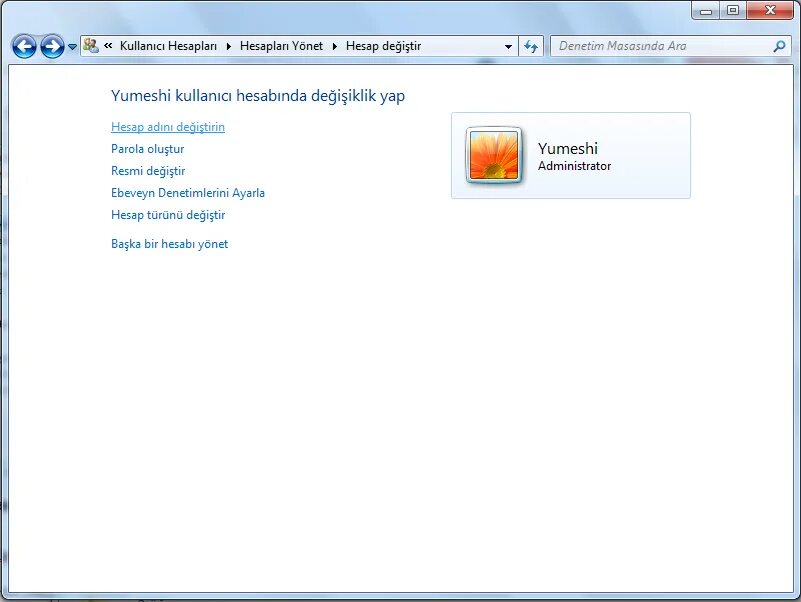Open the address bar history dropdown
Image resolution: width=801 pixels, height=602 pixels.
(x=508, y=47)
